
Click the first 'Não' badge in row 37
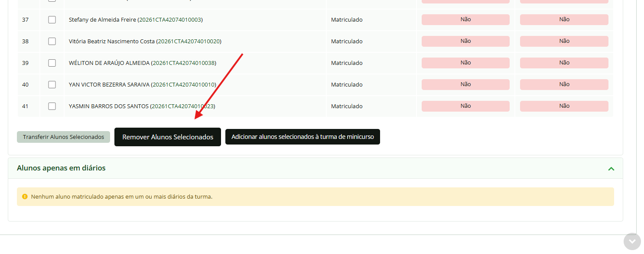point(465,19)
